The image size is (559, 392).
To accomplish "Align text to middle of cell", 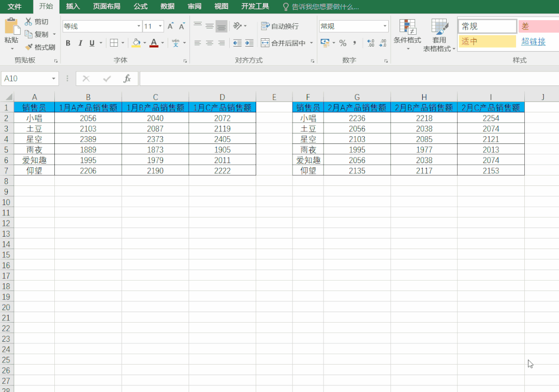I will click(210, 26).
